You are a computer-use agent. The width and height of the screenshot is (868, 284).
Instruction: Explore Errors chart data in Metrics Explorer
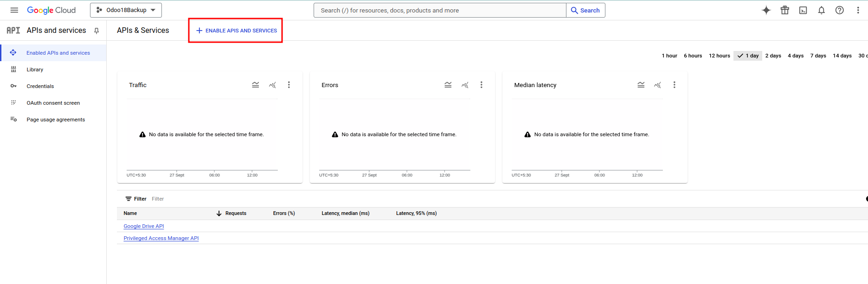tap(465, 85)
